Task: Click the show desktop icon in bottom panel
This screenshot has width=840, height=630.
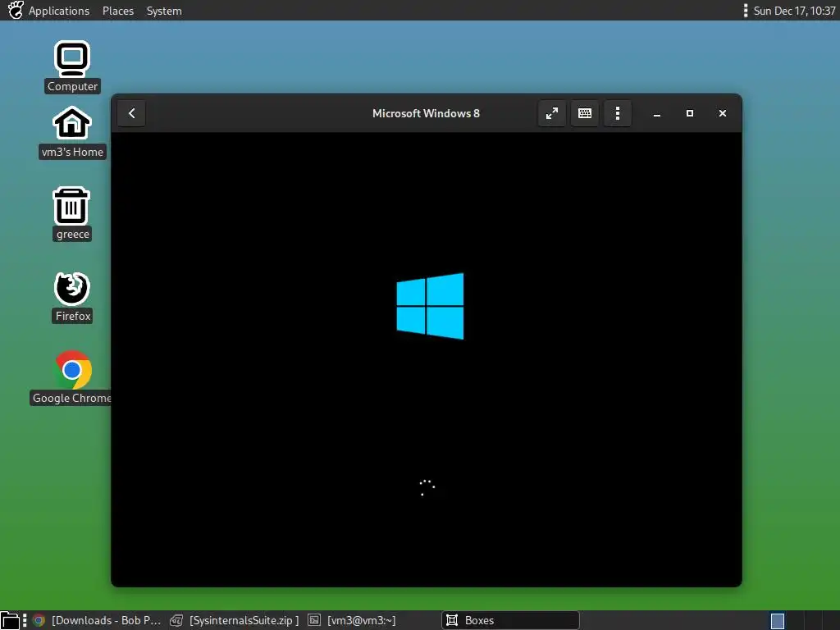Action: click(10, 620)
